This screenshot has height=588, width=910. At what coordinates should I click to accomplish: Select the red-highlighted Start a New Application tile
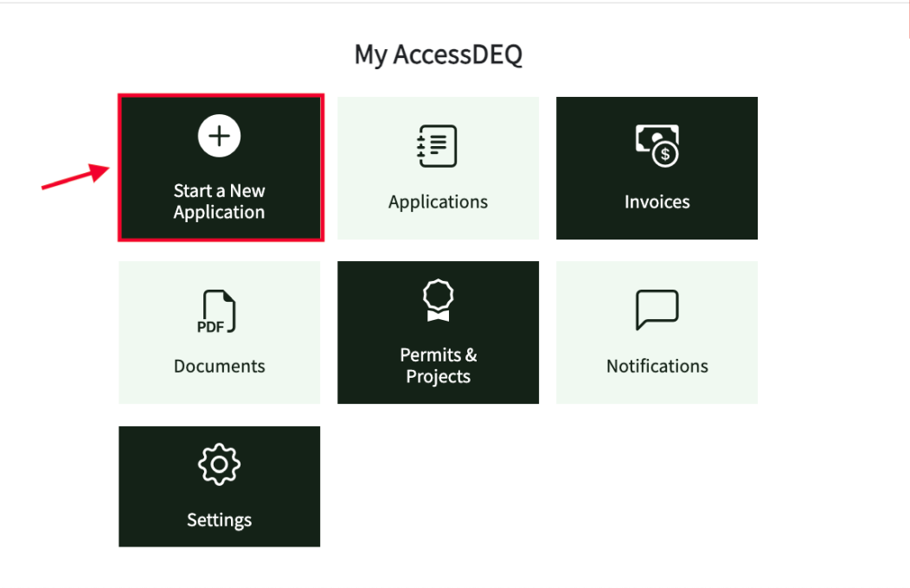click(221, 167)
